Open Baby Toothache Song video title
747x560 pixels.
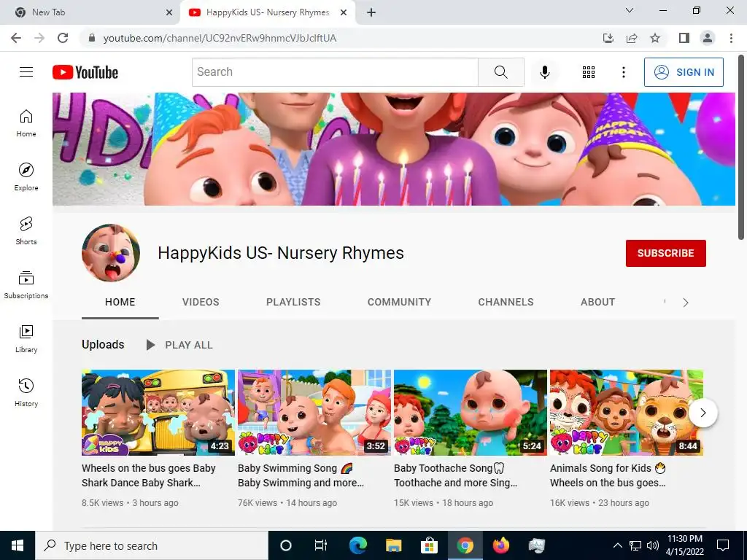point(455,475)
